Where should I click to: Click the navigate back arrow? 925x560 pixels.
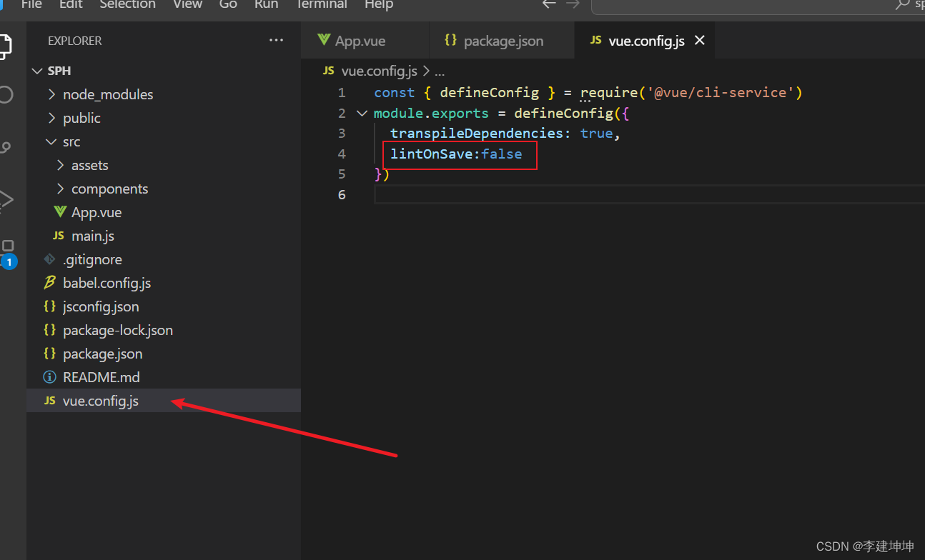point(549,4)
